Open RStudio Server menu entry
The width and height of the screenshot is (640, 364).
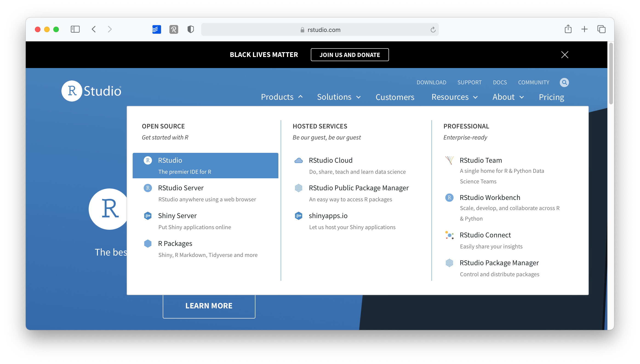(x=205, y=193)
